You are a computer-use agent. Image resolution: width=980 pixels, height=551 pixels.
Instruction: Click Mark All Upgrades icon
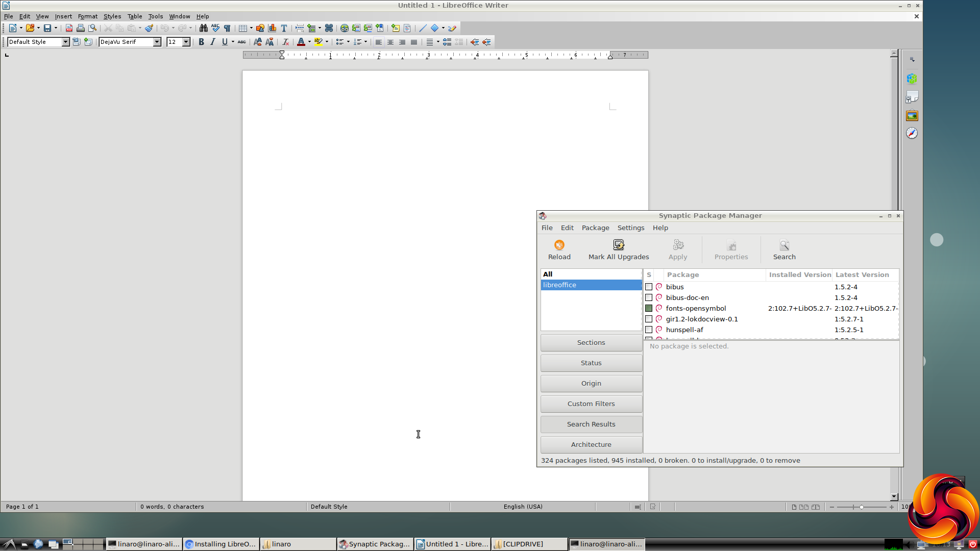tap(618, 245)
